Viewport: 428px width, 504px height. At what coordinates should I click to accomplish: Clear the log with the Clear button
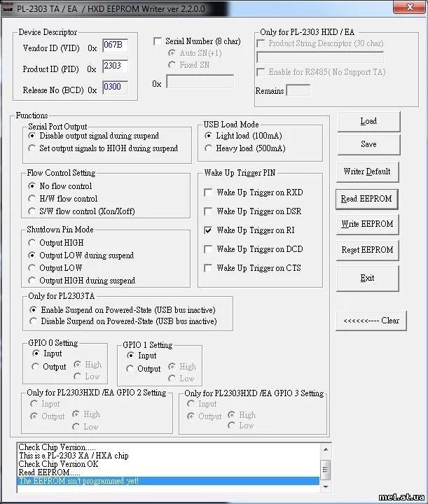(371, 321)
